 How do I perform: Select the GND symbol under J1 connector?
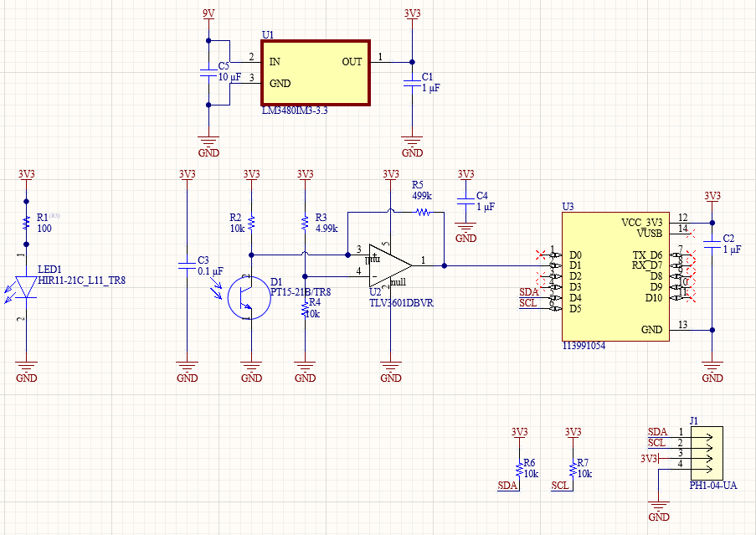click(x=659, y=506)
